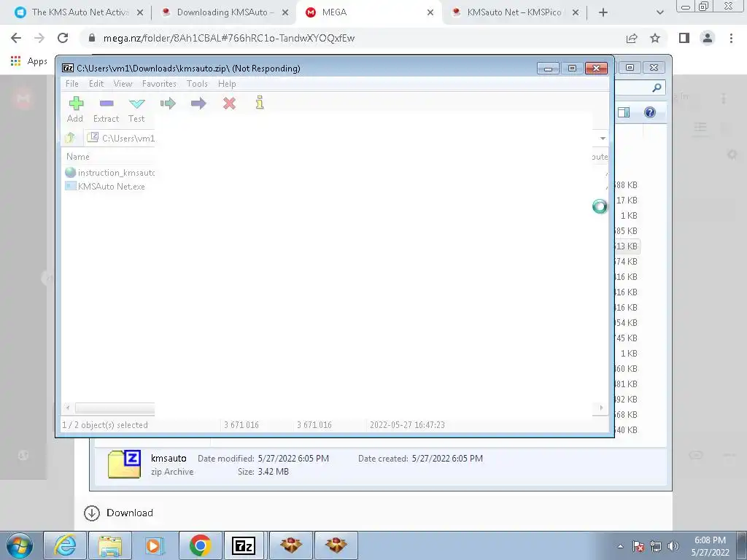747x560 pixels.
Task: Click the search magnifier in Explorer window
Action: 657,87
